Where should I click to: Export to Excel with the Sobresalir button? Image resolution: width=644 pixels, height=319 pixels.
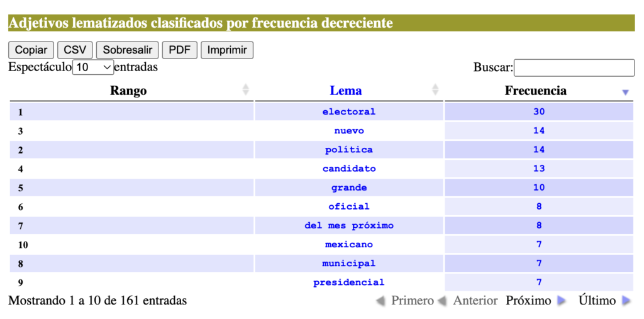pyautogui.click(x=127, y=50)
